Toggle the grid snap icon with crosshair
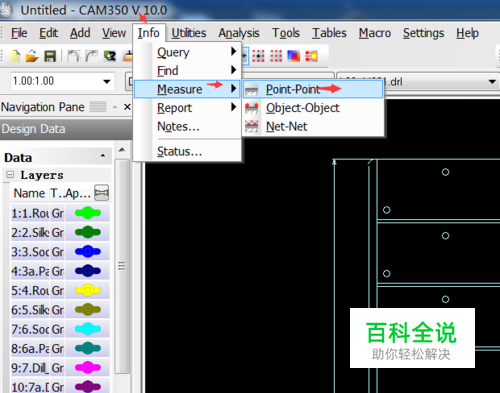The width and height of the screenshot is (500, 393). click(x=258, y=56)
